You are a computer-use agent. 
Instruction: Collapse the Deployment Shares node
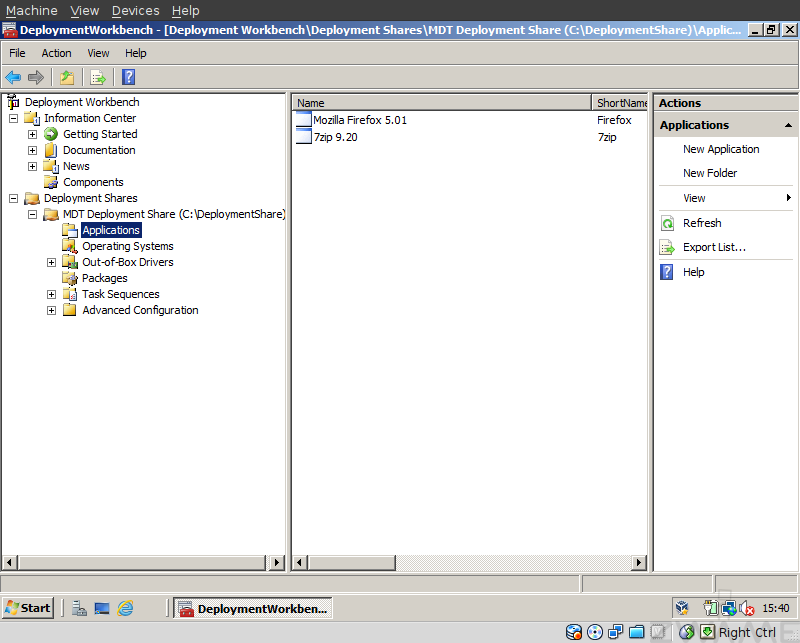[x=13, y=198]
